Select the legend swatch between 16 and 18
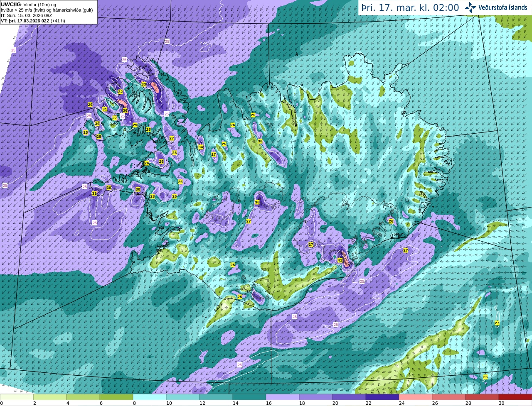The height and width of the screenshot is (406, 532). (283, 397)
